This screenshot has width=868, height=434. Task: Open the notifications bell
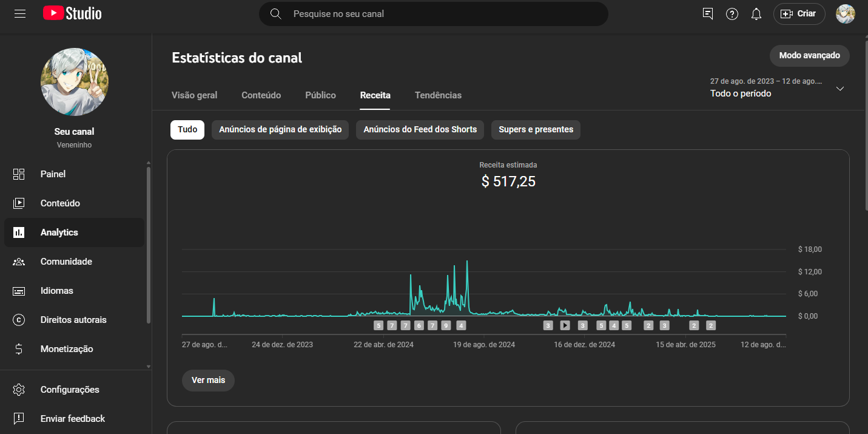(x=756, y=13)
